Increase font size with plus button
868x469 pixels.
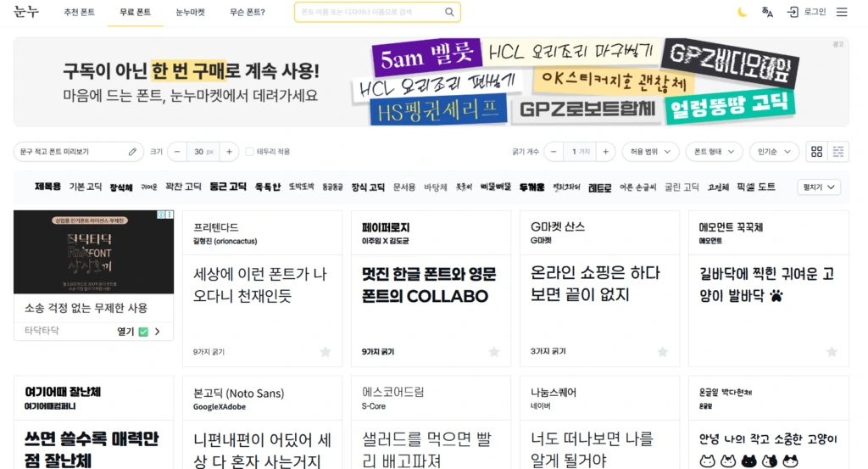[x=229, y=152]
